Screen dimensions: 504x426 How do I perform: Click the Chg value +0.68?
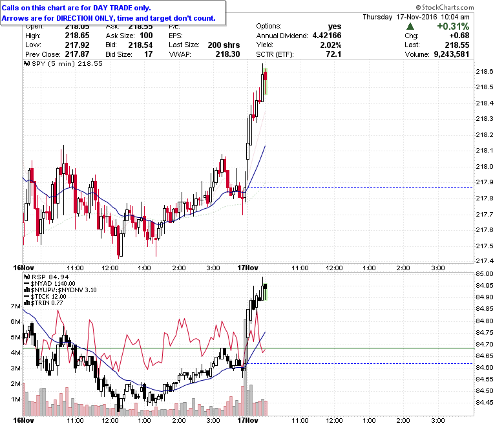[459, 36]
